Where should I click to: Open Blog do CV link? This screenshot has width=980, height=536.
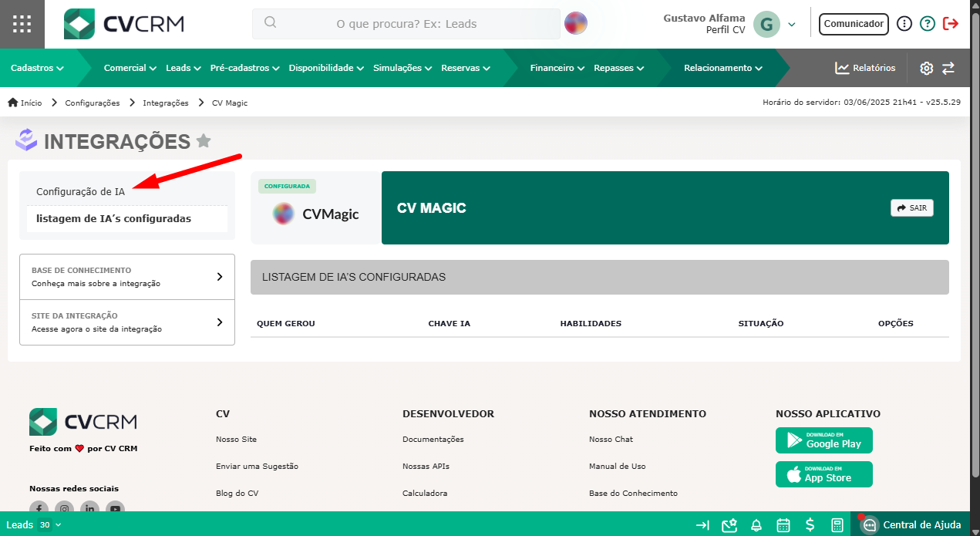237,493
